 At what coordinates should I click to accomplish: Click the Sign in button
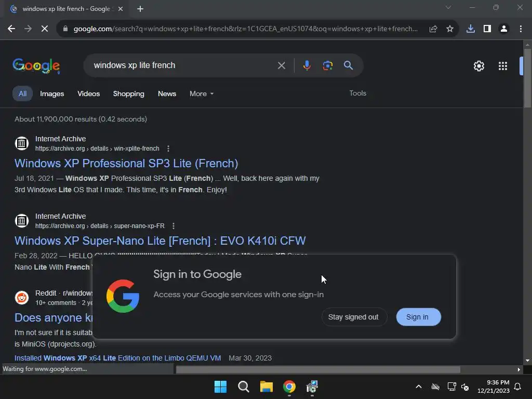tap(418, 317)
